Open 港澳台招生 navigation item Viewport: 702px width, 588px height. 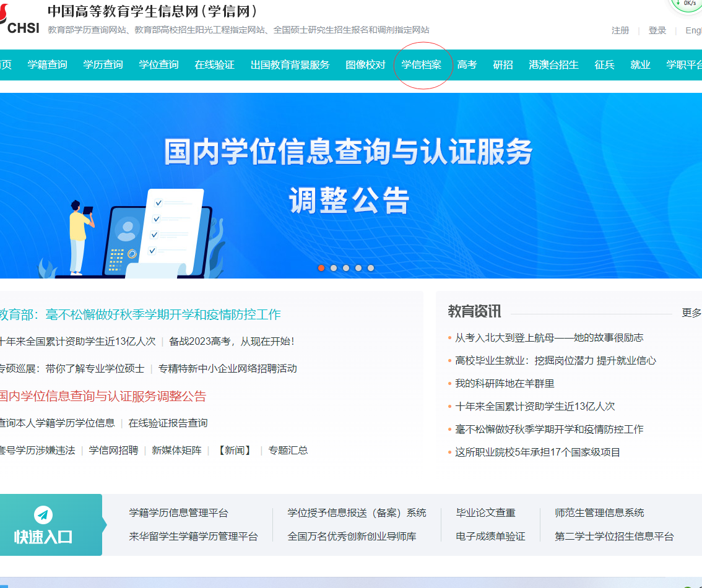pos(553,65)
